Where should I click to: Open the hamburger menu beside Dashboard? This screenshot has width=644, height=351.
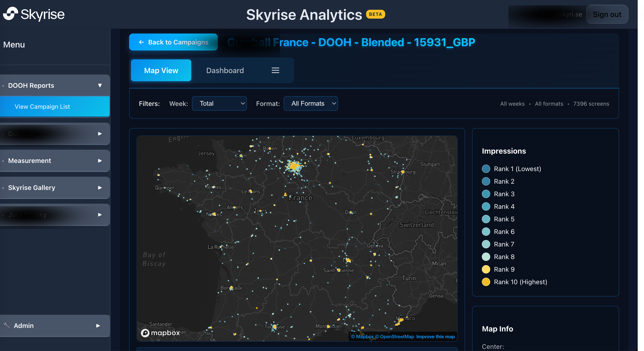point(275,71)
